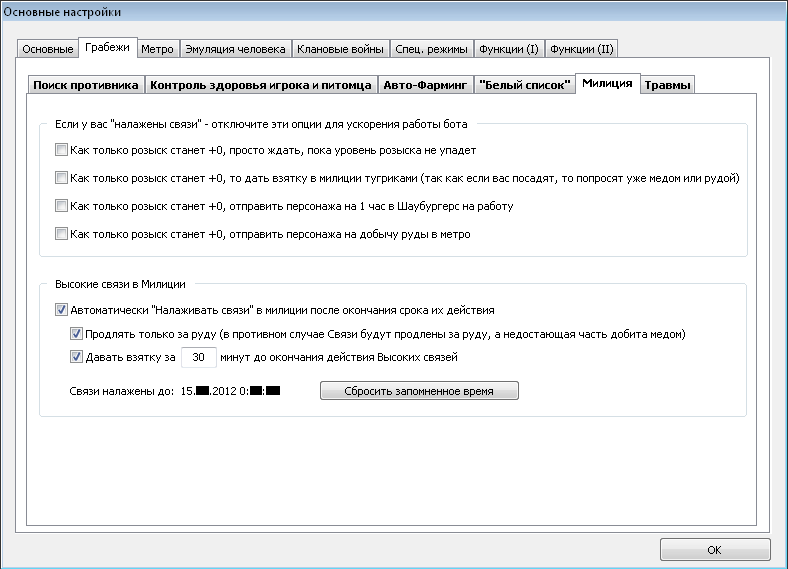788x569 pixels.
Task: Click the Основные настройки window title
Action: [x=62, y=12]
